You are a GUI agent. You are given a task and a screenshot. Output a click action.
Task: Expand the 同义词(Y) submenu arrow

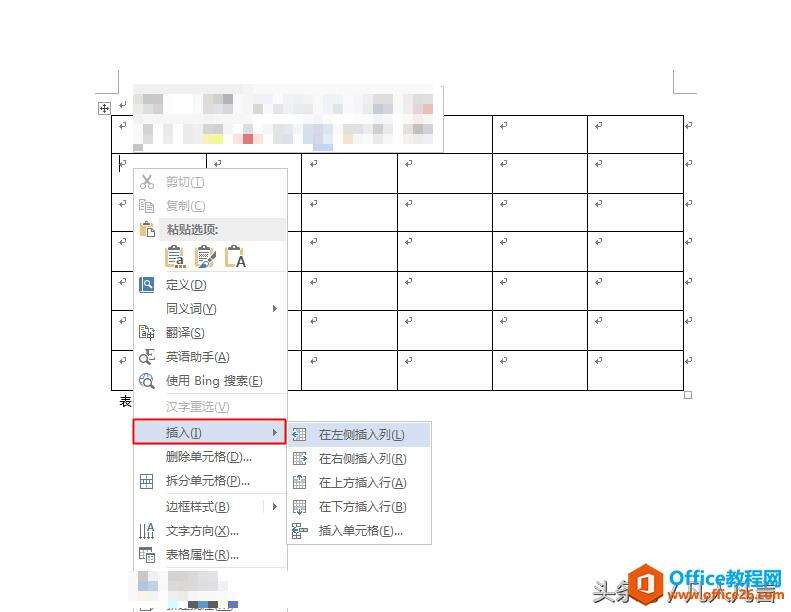click(274, 308)
